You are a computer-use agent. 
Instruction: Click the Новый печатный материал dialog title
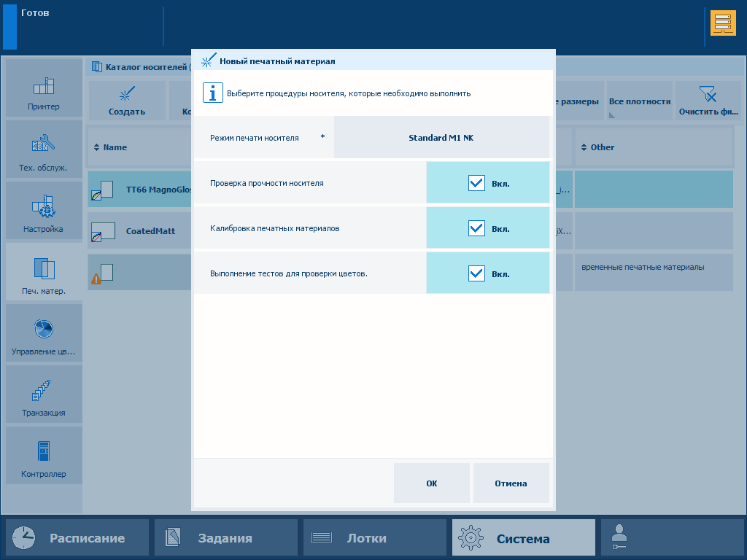click(277, 61)
